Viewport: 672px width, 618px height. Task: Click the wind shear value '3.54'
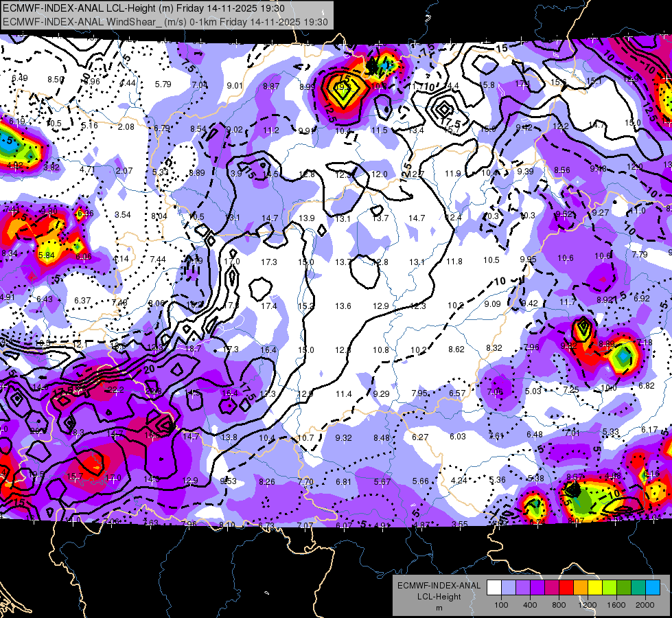123,214
